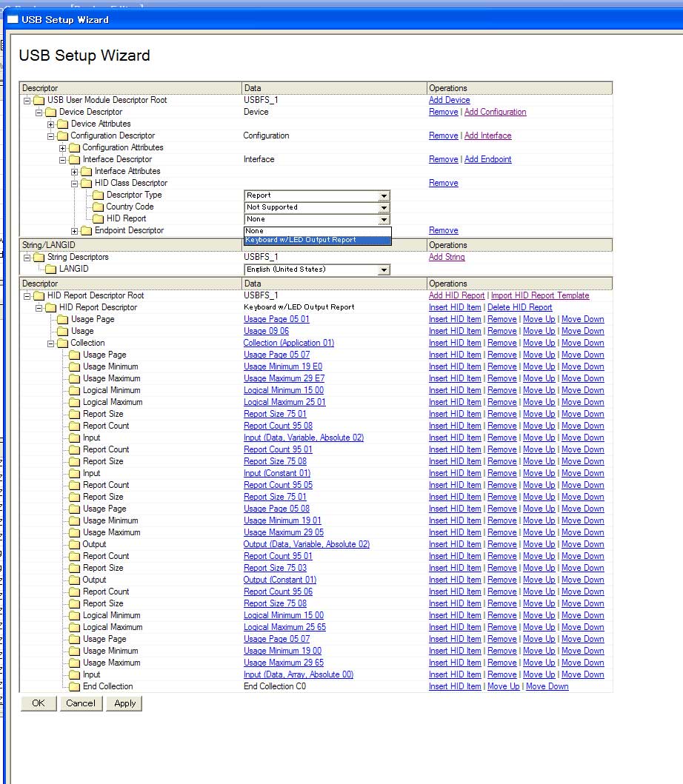Screen dimensions: 683x784
Task: Click the Data column header in HID Report table
Action: [x=334, y=284]
